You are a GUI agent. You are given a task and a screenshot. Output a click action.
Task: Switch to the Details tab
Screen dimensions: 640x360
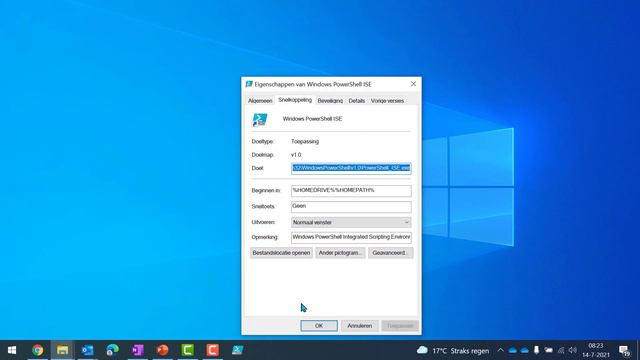click(357, 101)
